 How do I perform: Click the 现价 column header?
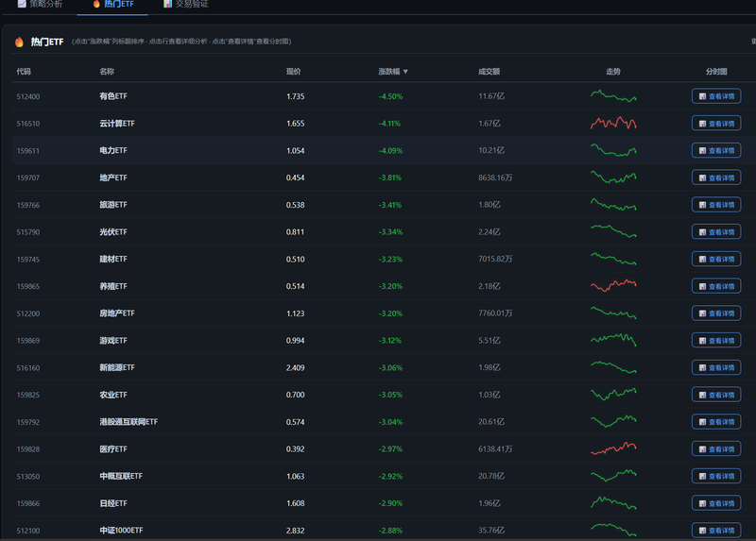(x=293, y=72)
